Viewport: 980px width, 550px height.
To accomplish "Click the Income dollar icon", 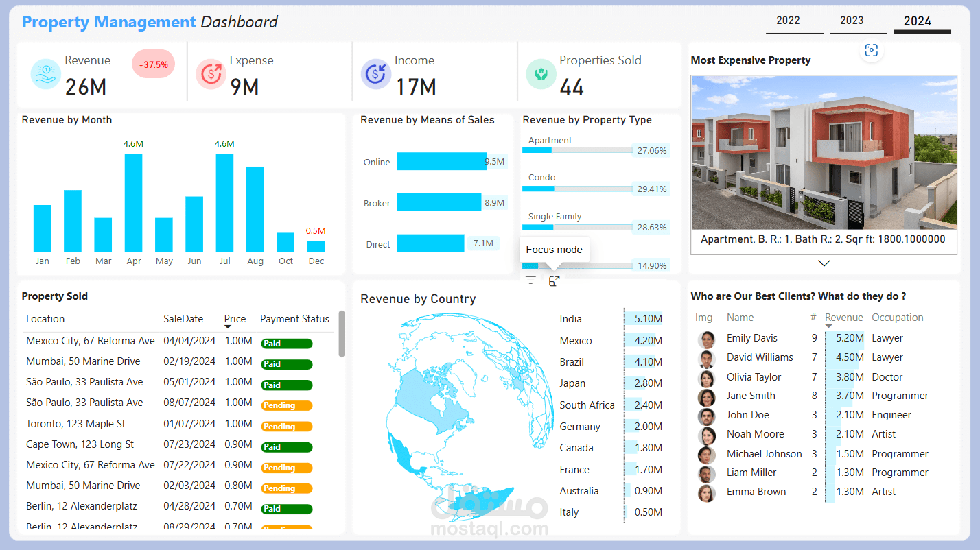I will point(376,73).
